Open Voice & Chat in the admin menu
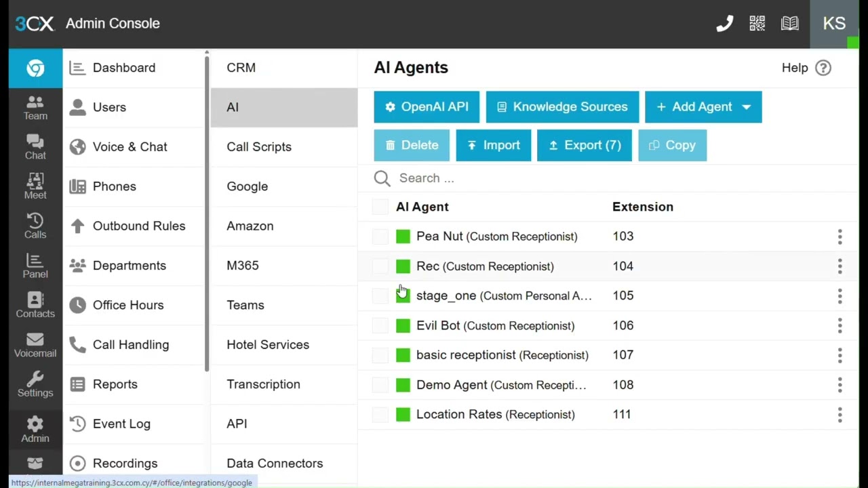 pos(134,147)
